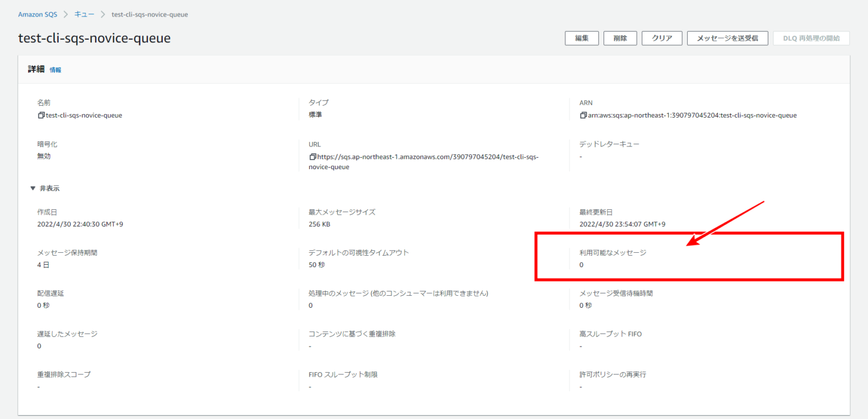
Task: Copy the queue URL with its copy icon
Action: (313, 157)
